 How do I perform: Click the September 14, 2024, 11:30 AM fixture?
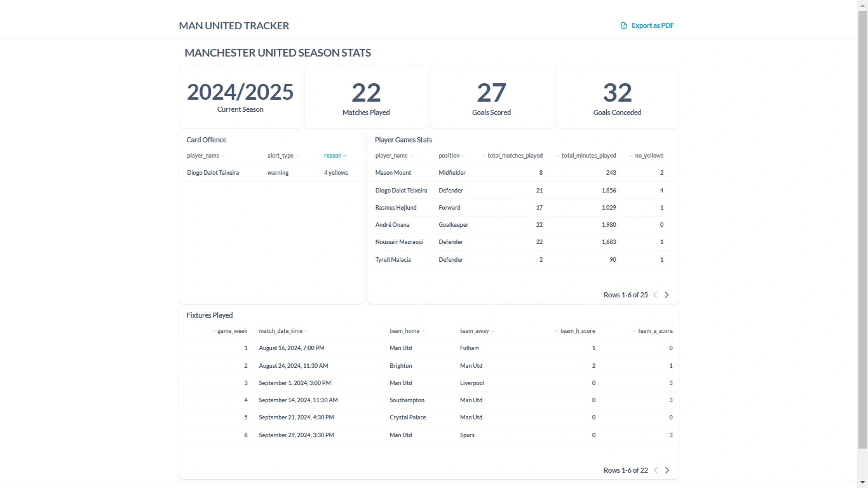point(299,400)
